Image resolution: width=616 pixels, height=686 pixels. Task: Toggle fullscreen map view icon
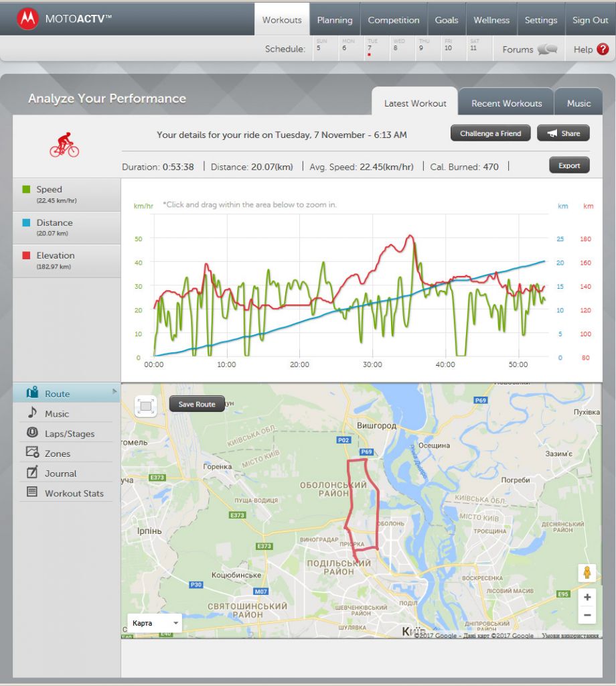pyautogui.click(x=146, y=406)
